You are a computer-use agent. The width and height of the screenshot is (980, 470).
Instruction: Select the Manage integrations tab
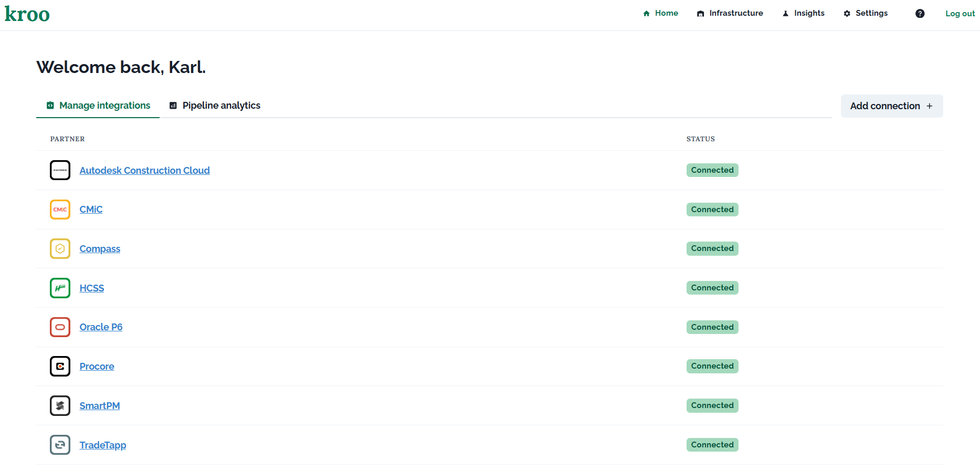[x=98, y=106]
